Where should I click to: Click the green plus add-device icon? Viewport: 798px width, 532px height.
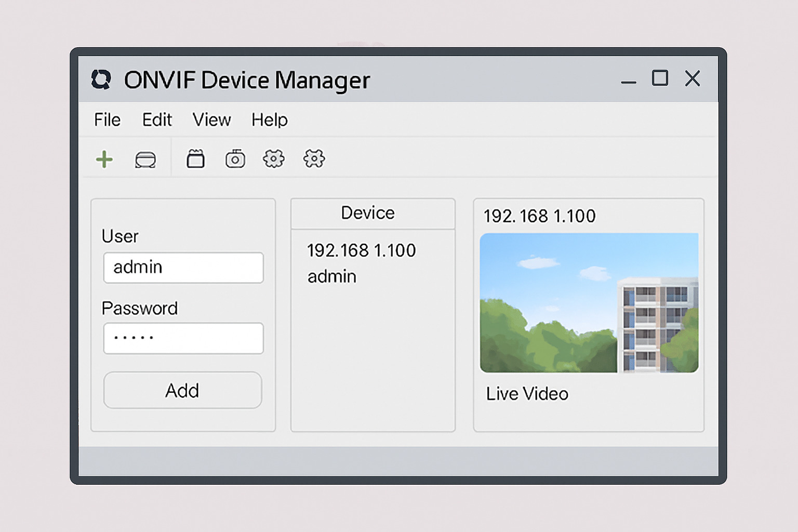pyautogui.click(x=104, y=159)
